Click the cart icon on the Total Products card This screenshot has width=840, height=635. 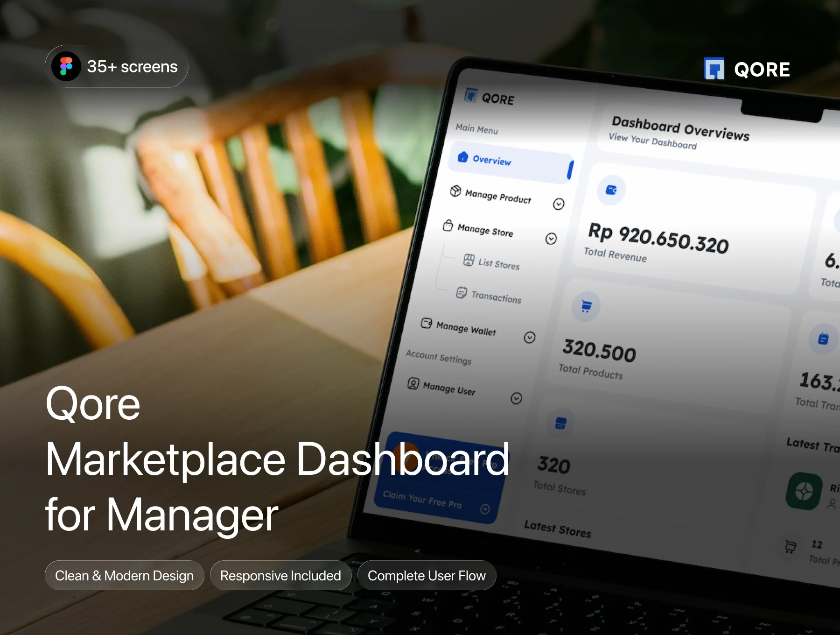coord(586,306)
